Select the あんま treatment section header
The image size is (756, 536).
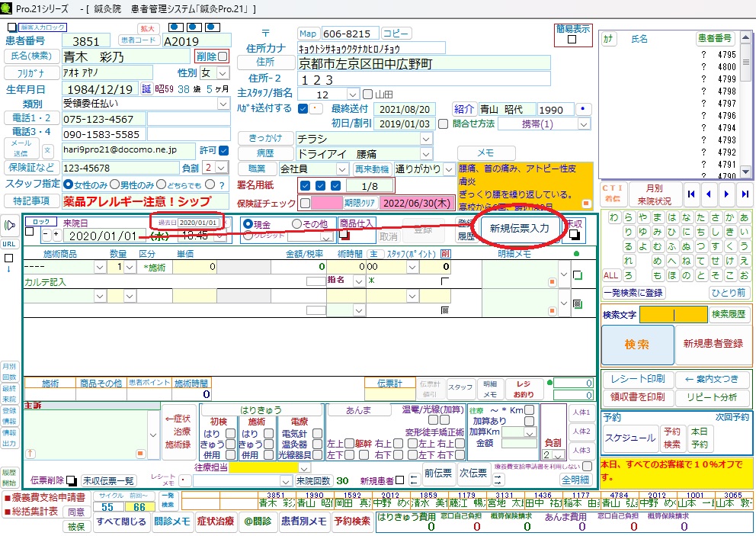click(359, 410)
